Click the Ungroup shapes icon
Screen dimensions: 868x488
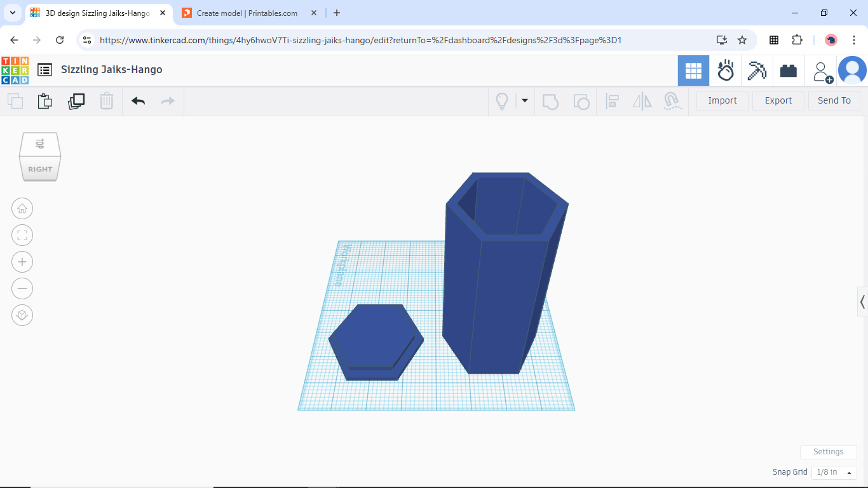coord(581,101)
